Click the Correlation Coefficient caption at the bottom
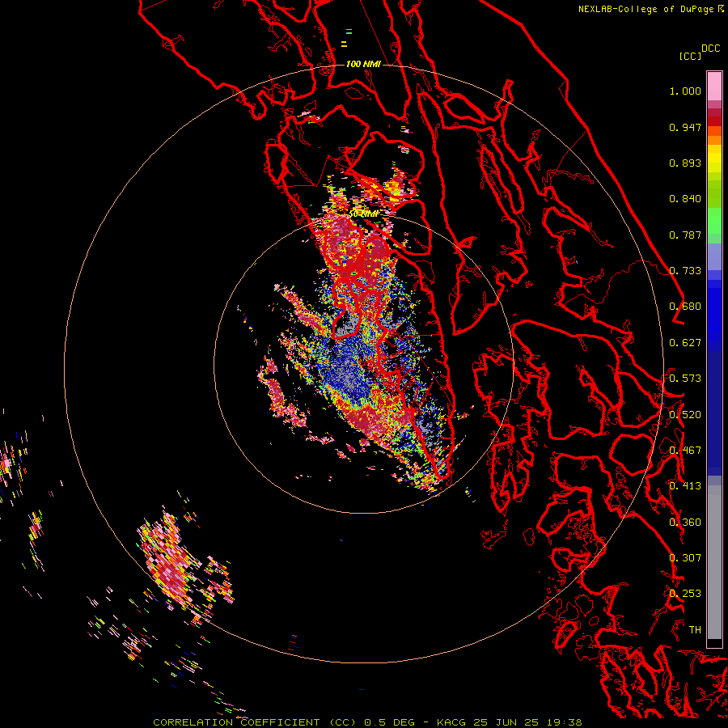The height and width of the screenshot is (728, 728). pyautogui.click(x=367, y=722)
